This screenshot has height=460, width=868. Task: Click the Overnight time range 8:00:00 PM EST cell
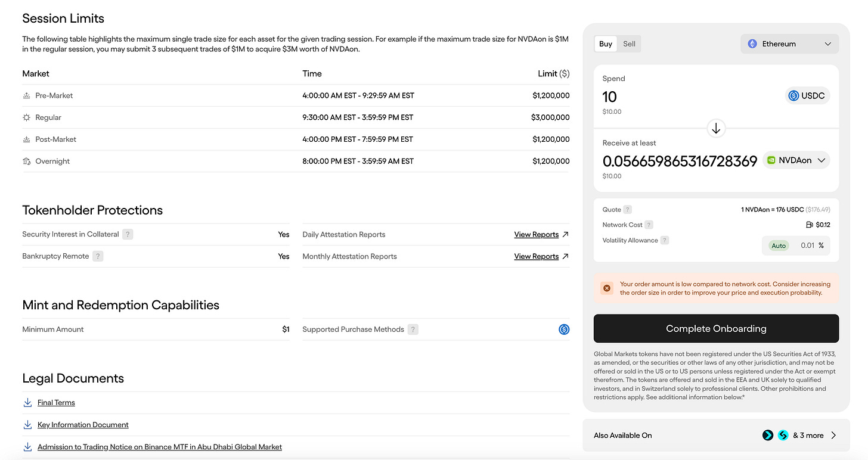pyautogui.click(x=358, y=161)
